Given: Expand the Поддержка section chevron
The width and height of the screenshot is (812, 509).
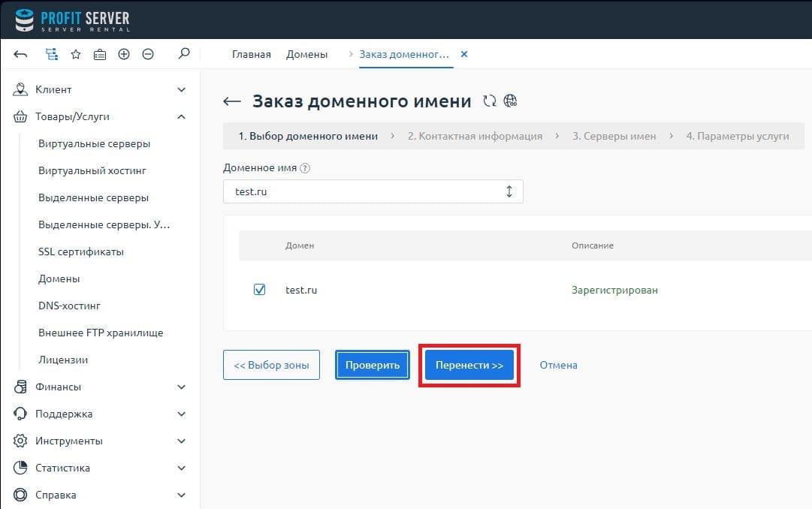Looking at the screenshot, I should 181,414.
